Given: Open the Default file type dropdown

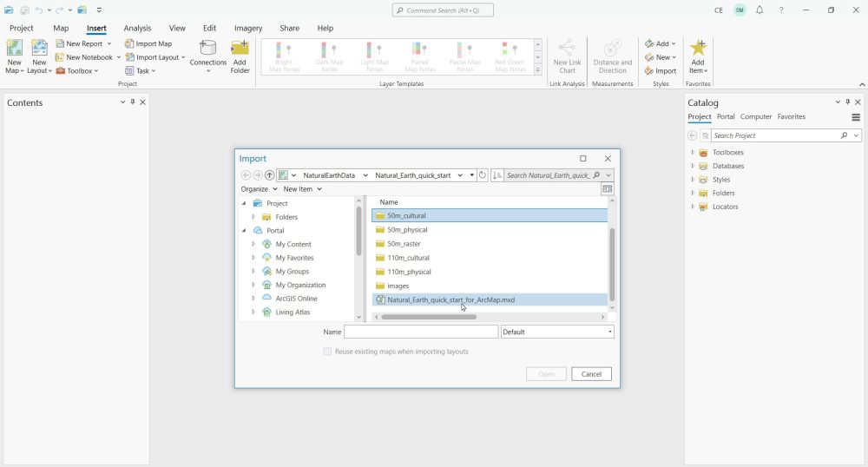Looking at the screenshot, I should tap(557, 332).
